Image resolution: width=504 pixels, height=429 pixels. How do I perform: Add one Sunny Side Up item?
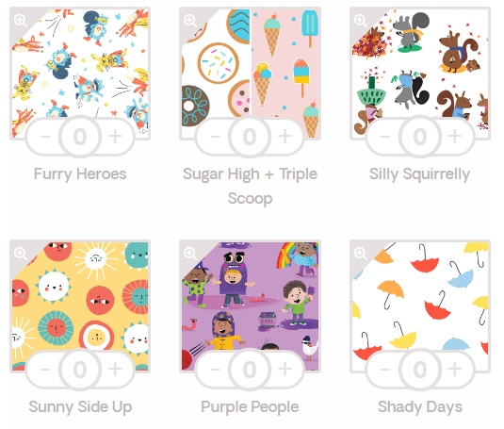click(x=115, y=369)
